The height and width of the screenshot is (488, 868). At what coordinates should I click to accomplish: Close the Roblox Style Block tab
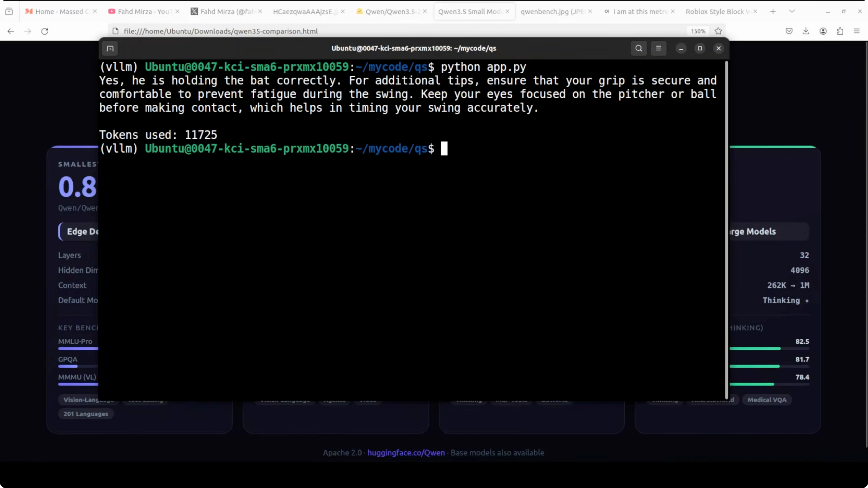click(755, 12)
